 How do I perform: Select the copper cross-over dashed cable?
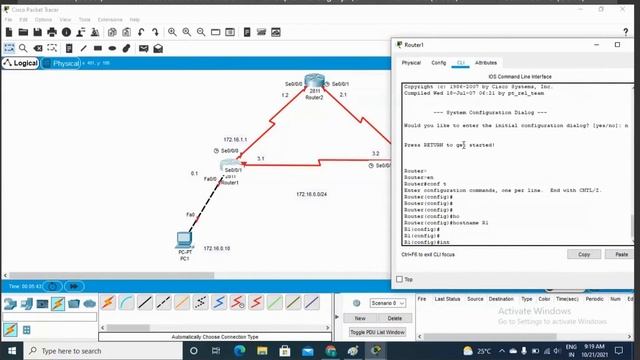164,303
